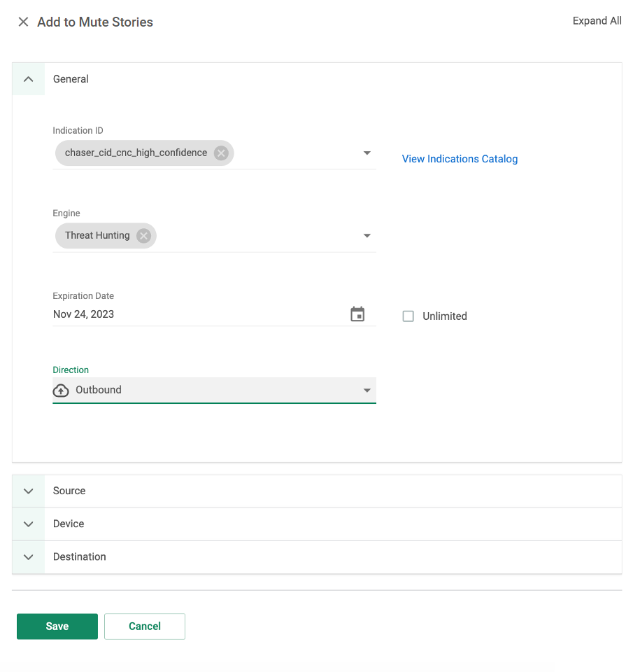The width and height of the screenshot is (640, 672).
Task: Open the Direction dropdown arrow
Action: click(x=367, y=390)
